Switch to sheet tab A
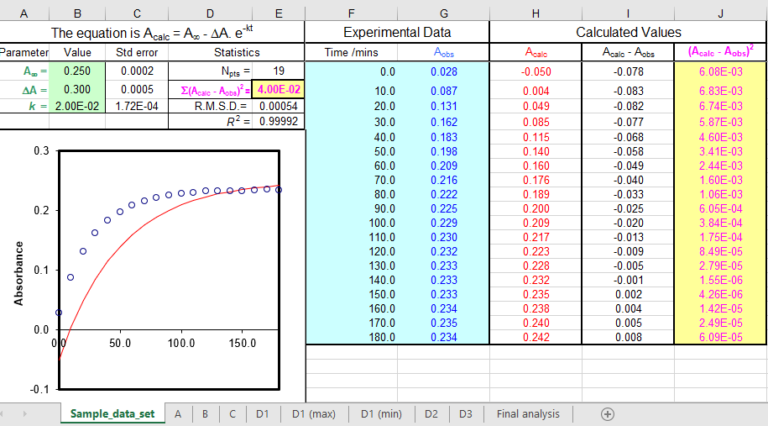This screenshot has height=426, width=768. tap(178, 414)
